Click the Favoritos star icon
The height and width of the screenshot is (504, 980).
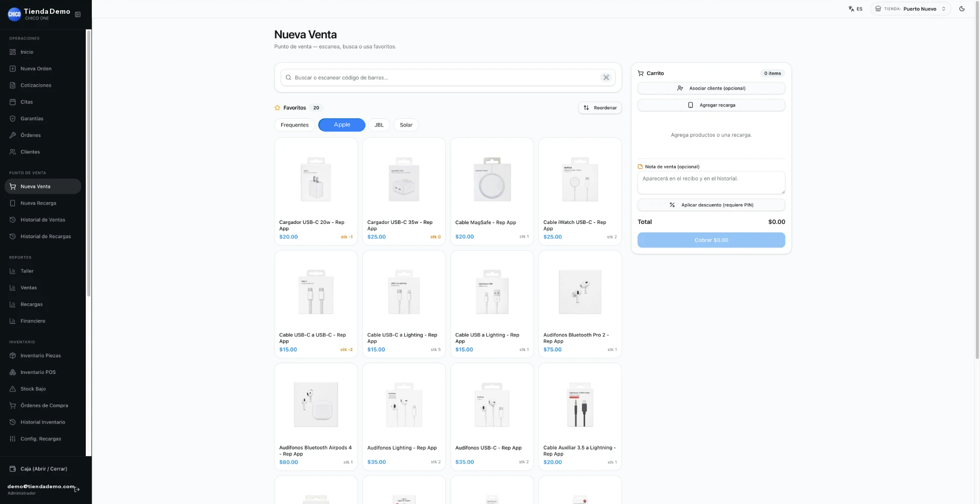pos(278,108)
